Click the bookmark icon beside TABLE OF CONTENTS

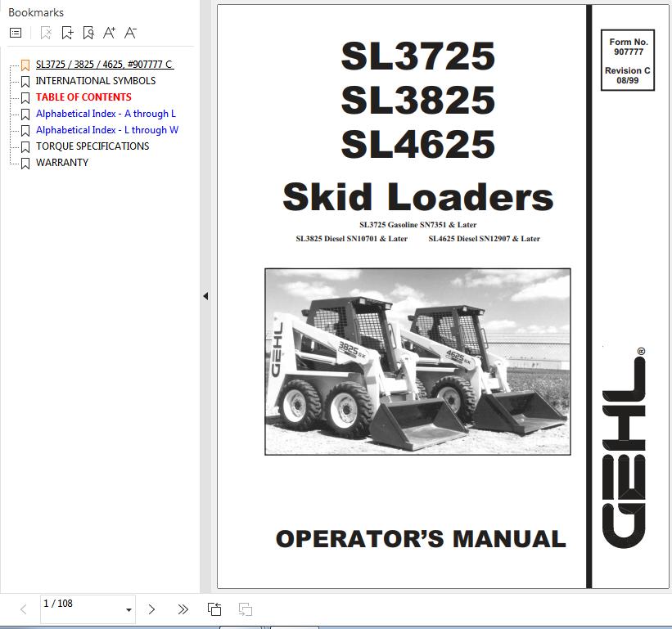[25, 97]
